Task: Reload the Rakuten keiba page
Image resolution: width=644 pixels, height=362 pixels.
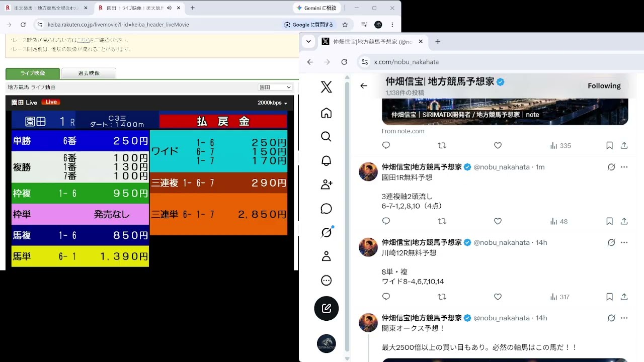Action: click(23, 24)
